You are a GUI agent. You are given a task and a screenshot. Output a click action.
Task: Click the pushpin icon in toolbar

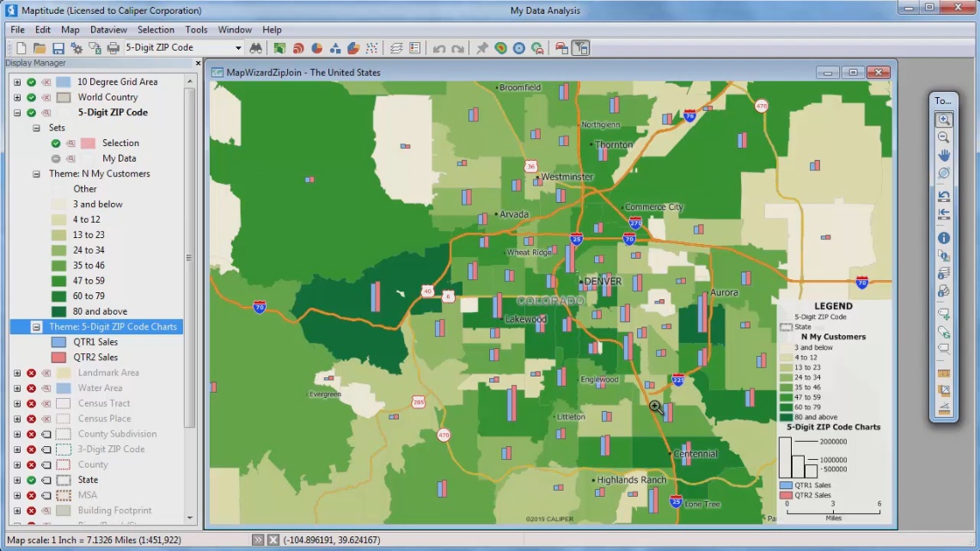pyautogui.click(x=481, y=48)
